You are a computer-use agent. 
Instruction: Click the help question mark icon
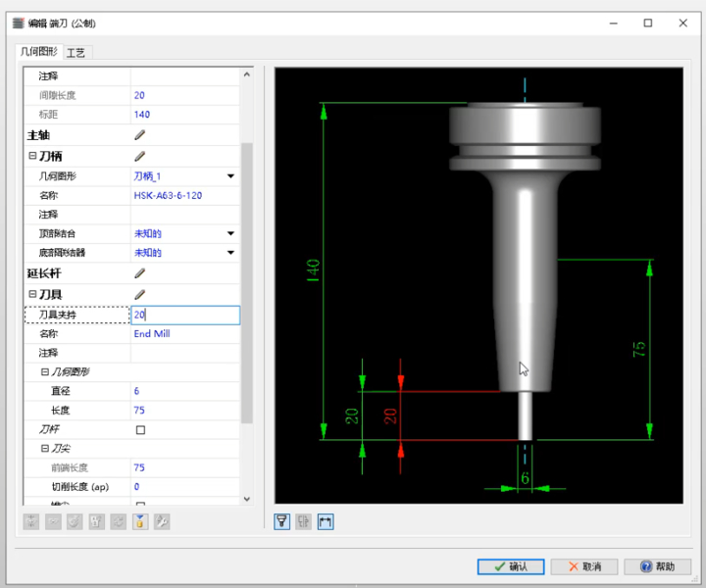pyautogui.click(x=646, y=566)
